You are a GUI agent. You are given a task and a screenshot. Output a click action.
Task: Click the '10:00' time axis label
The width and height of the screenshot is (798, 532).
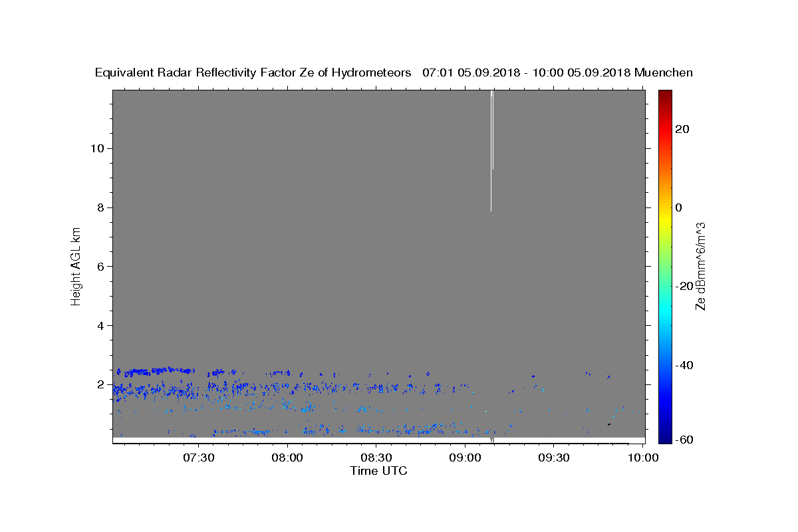pyautogui.click(x=642, y=458)
